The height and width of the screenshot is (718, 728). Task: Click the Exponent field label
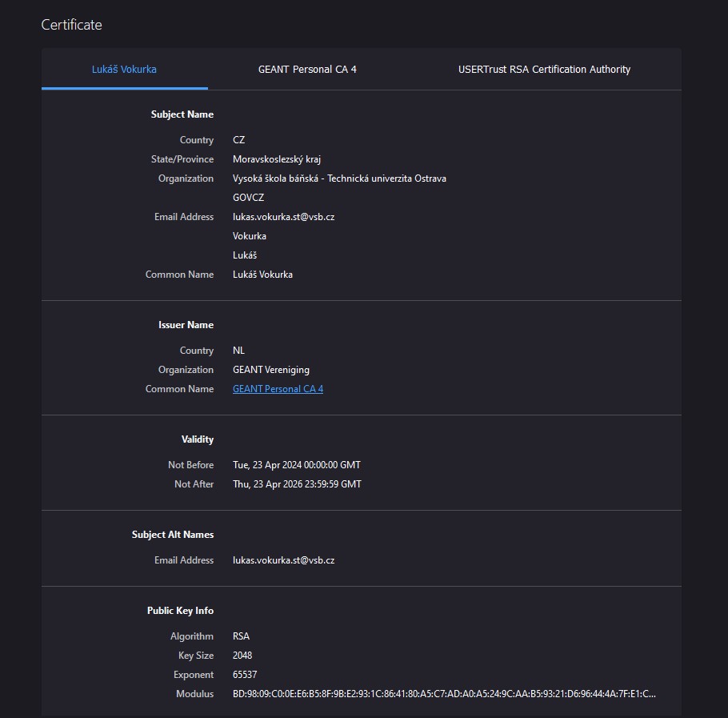pos(194,674)
